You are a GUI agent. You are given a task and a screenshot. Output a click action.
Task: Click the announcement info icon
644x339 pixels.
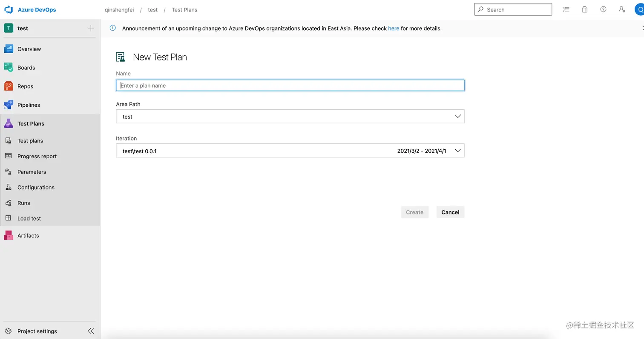[113, 28]
